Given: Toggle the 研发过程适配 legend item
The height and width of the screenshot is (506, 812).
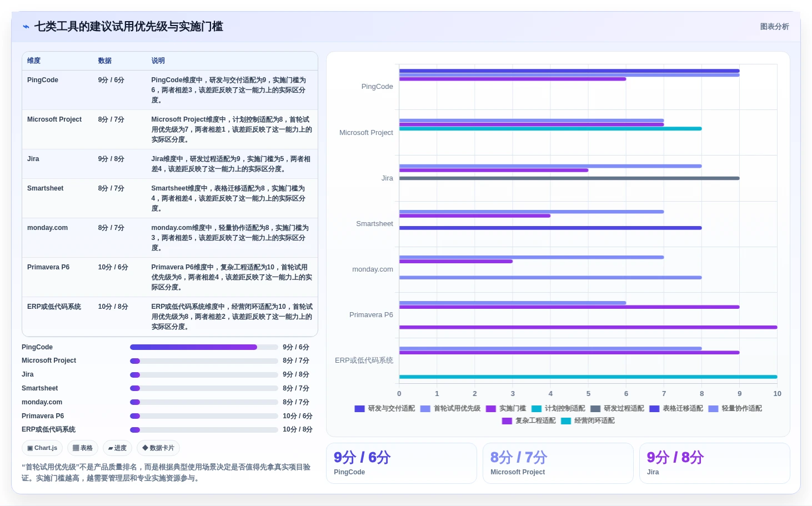Looking at the screenshot, I should 617,408.
